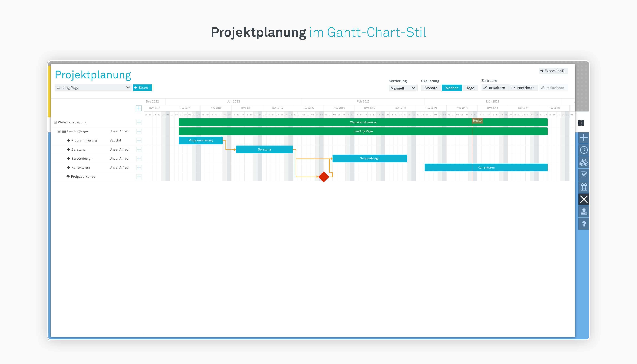The image size is (637, 364).
Task: Collapse the Websitebetreuung tree node
Action: 55,122
